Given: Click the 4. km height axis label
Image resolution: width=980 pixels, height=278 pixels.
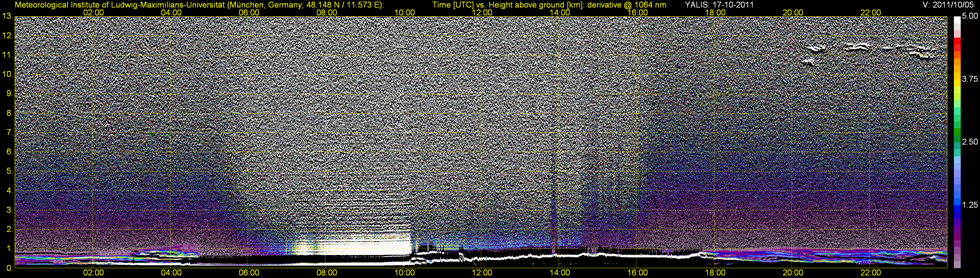Looking at the screenshot, I should [9, 190].
